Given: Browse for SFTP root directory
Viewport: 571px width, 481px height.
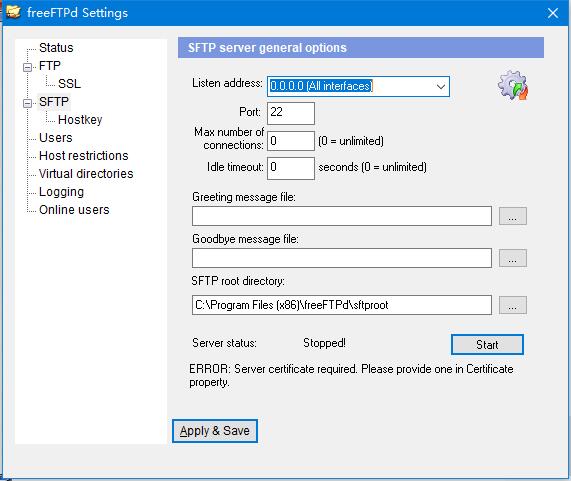Looking at the screenshot, I should tap(512, 305).
